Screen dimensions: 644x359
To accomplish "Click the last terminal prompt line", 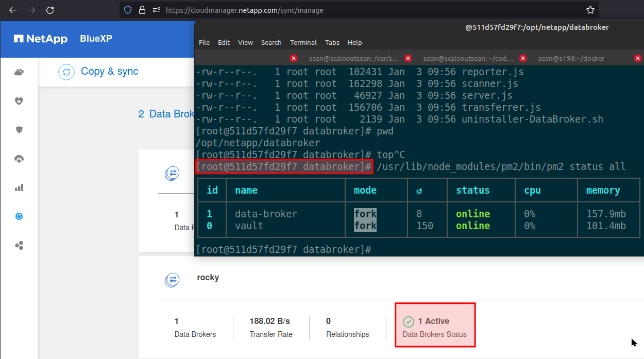I will [284, 249].
